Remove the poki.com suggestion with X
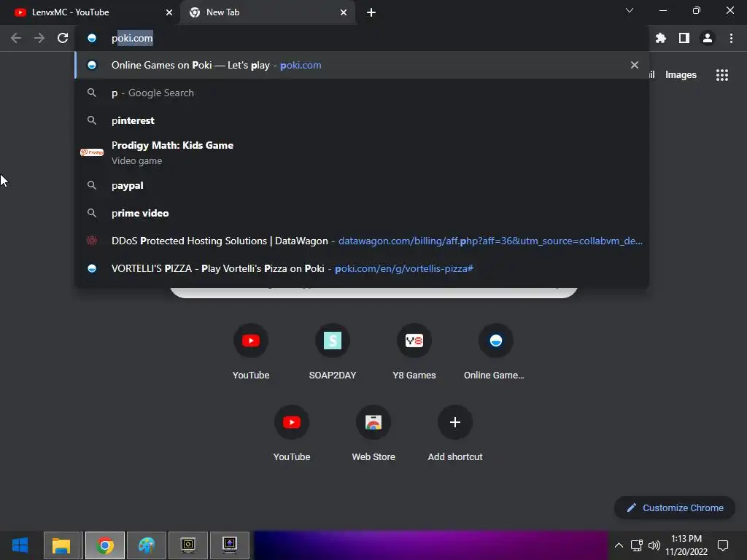 (x=635, y=65)
